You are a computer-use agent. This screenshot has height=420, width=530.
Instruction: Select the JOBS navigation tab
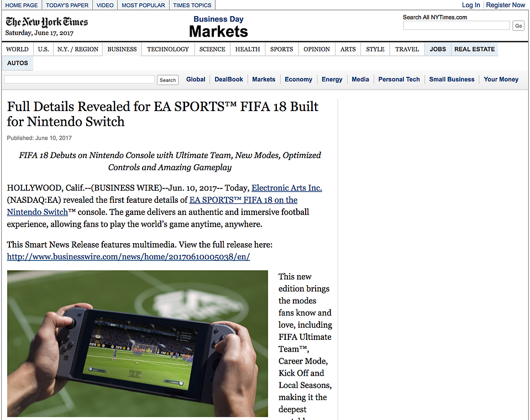pos(438,49)
